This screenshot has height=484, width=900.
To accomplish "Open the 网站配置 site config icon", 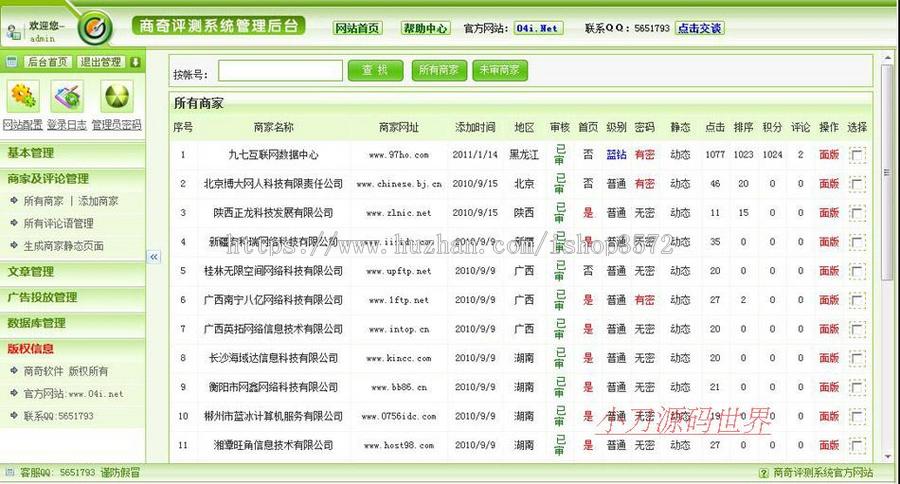I will [x=23, y=96].
